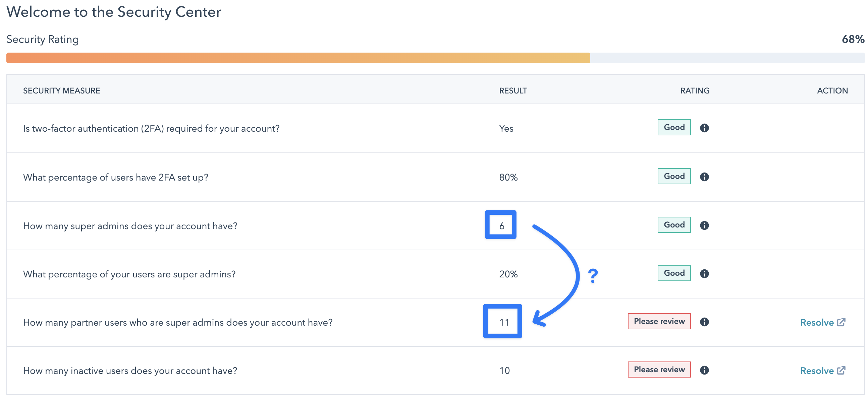Click info icon for 2FA required row
Screen dimensions: 868x398
(704, 128)
